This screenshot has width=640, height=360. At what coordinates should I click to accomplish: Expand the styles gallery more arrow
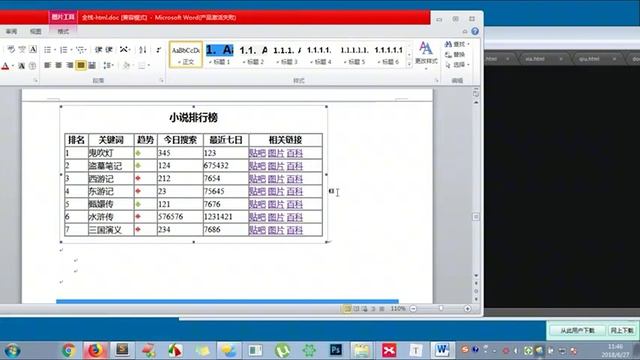409,64
